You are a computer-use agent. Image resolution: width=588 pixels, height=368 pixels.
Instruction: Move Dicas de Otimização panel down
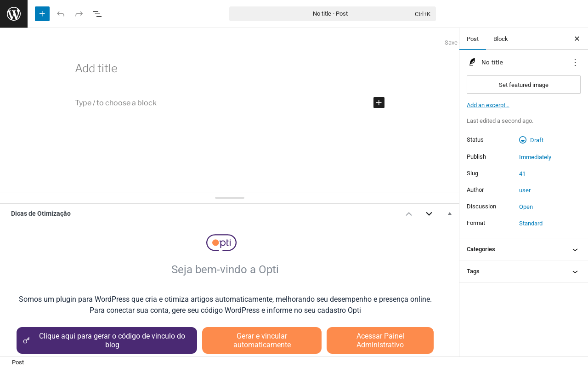pos(429,213)
